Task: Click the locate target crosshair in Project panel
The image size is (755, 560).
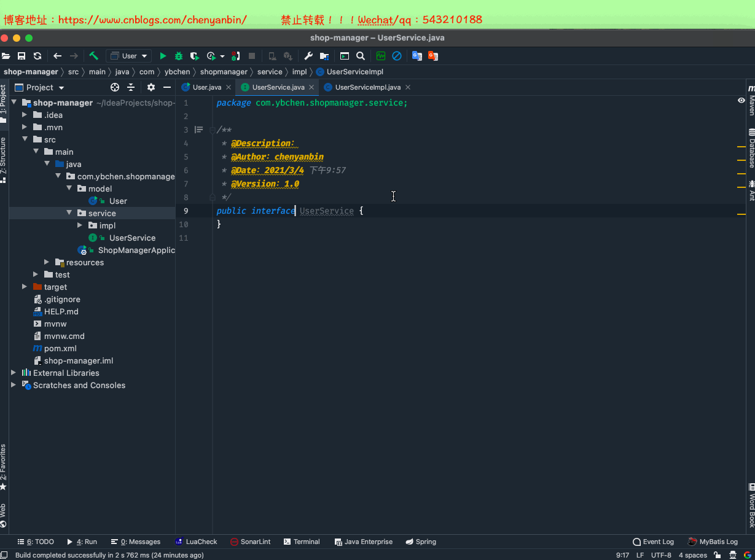Action: click(115, 87)
